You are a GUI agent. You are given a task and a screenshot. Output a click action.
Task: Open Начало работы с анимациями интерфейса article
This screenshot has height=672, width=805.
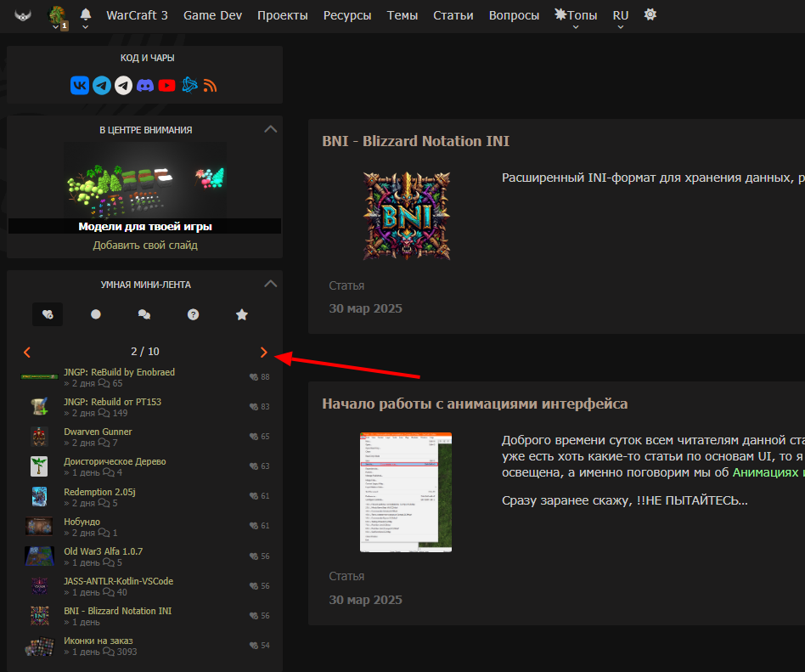[475, 404]
